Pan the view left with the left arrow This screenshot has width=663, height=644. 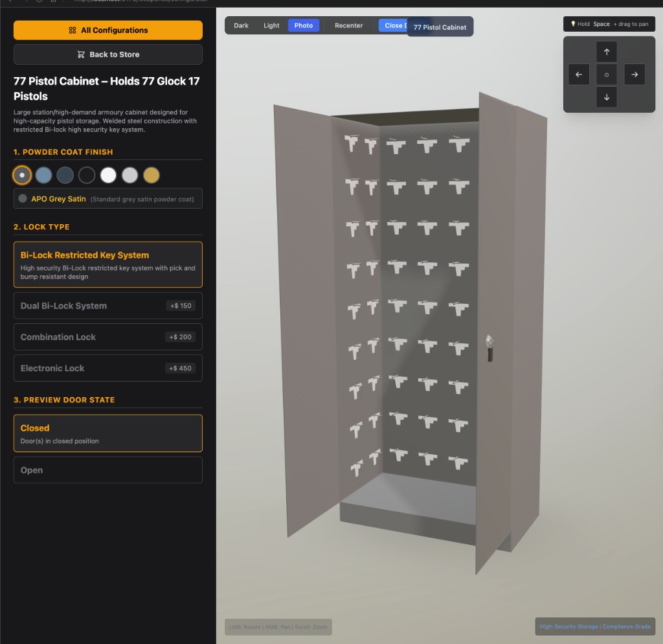[578, 75]
